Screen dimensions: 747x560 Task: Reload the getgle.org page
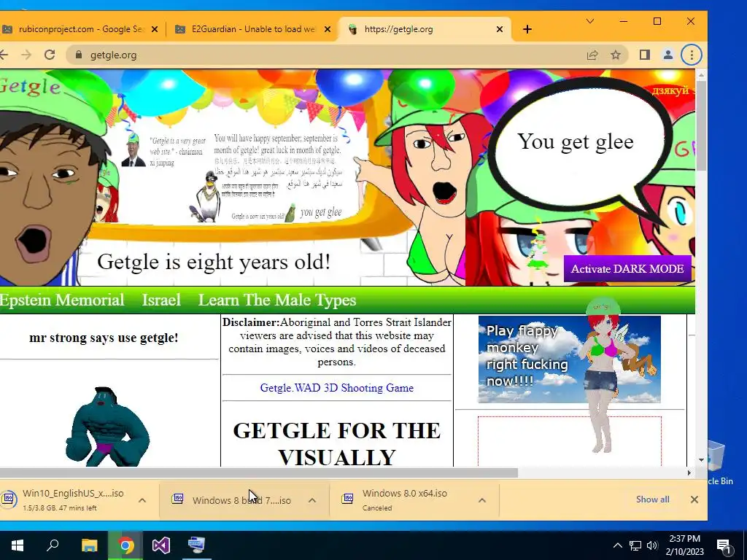point(50,55)
